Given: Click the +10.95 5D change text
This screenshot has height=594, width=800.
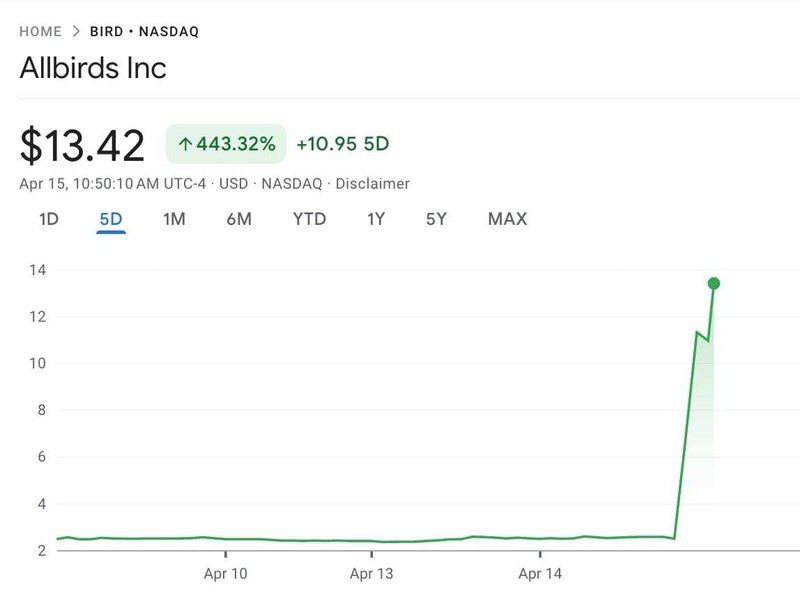Looking at the screenshot, I should [x=343, y=144].
